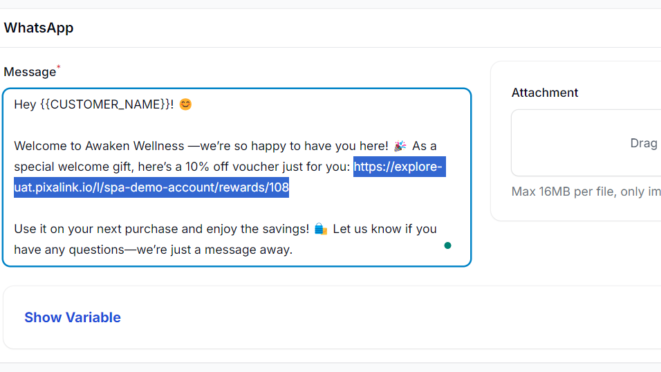The height and width of the screenshot is (372, 661).
Task: Click the shopping bags emoji
Action: (321, 229)
